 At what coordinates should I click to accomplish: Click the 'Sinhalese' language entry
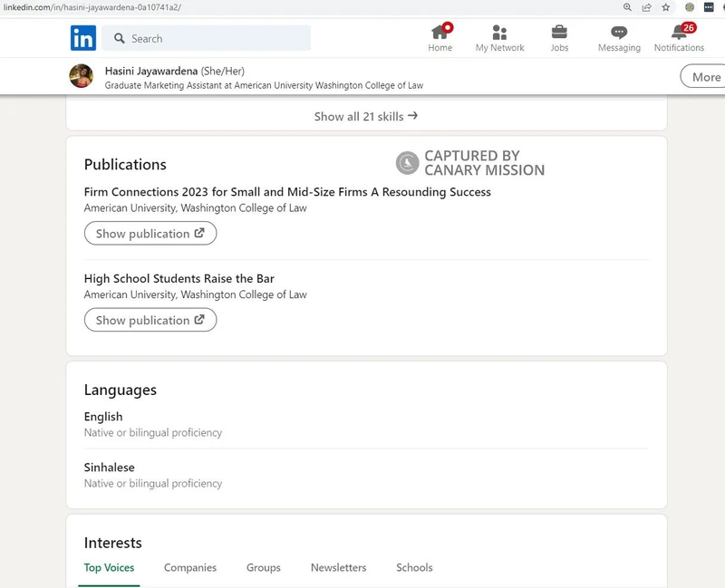109,468
